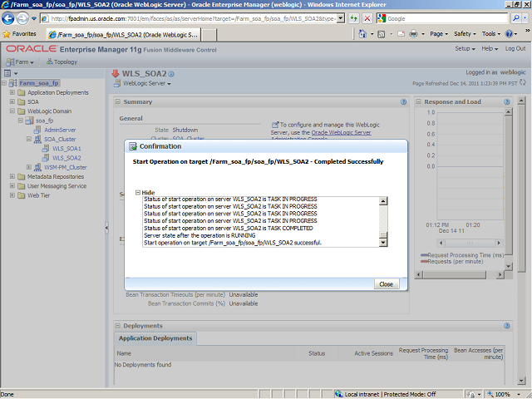Open the Help menu

[x=491, y=49]
